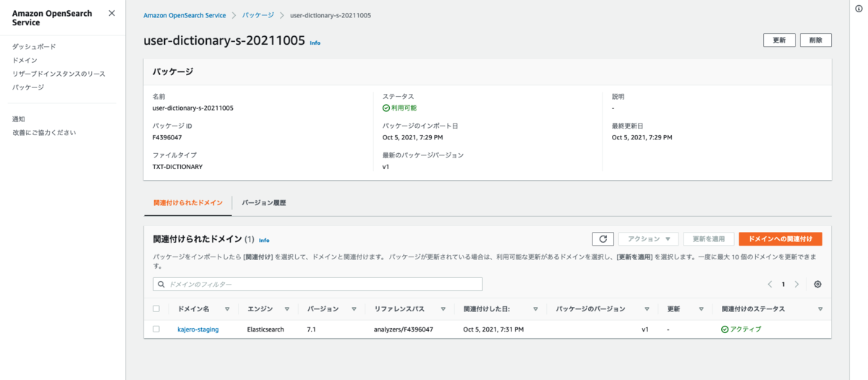
Task: Open the アクション dropdown
Action: point(648,238)
